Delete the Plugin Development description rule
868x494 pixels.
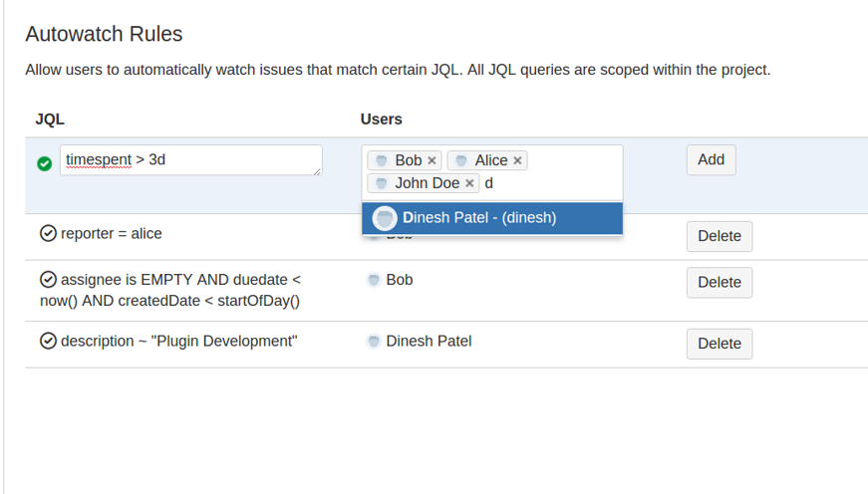coord(719,344)
